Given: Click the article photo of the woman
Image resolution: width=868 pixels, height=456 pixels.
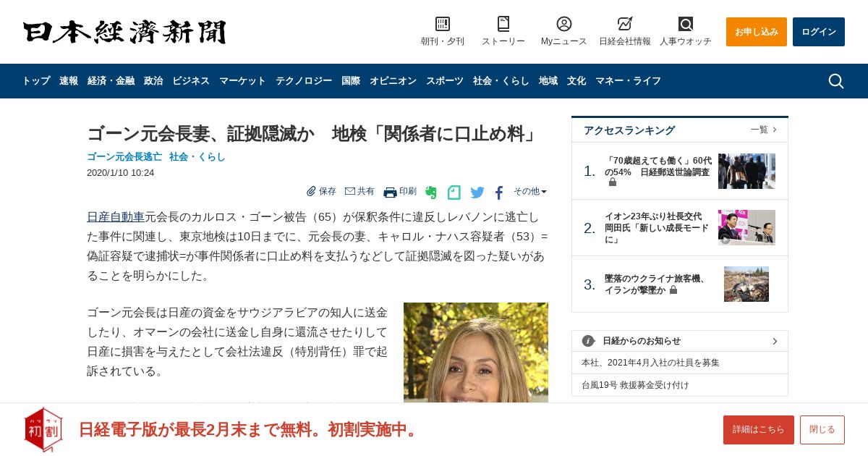Looking at the screenshot, I should (476, 352).
